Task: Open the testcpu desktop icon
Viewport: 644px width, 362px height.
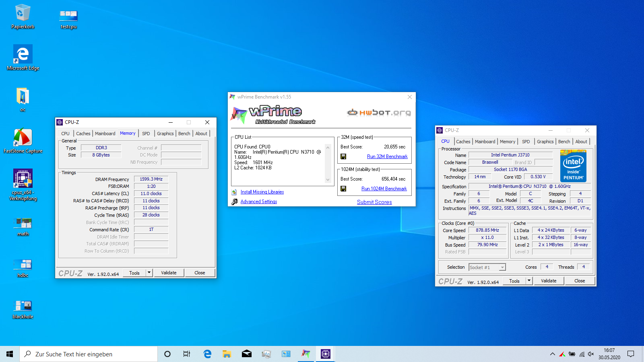Action: (x=68, y=20)
